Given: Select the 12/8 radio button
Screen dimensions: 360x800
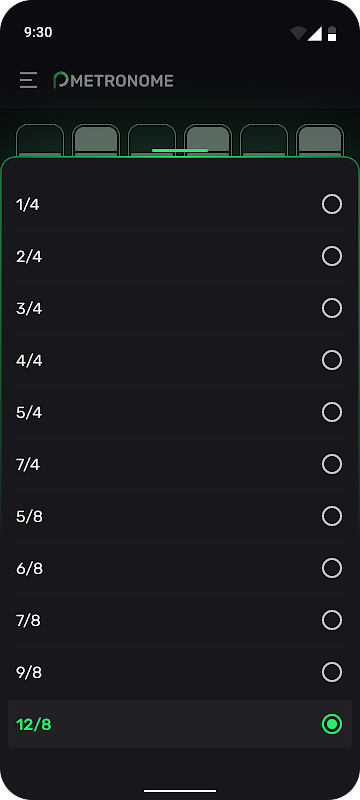Looking at the screenshot, I should 332,724.
